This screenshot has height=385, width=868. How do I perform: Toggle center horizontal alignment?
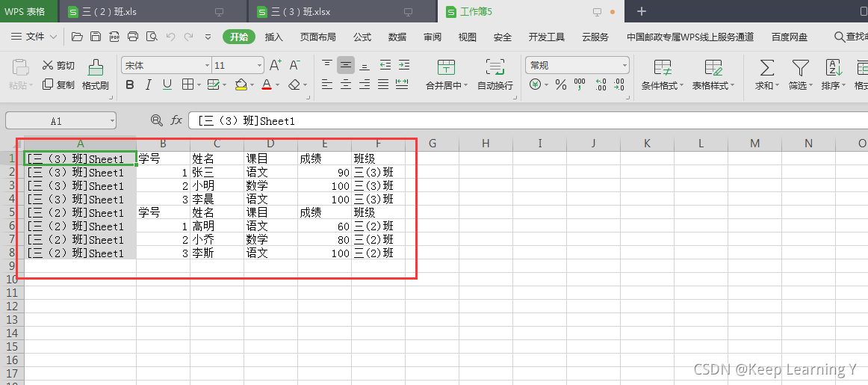tap(346, 84)
